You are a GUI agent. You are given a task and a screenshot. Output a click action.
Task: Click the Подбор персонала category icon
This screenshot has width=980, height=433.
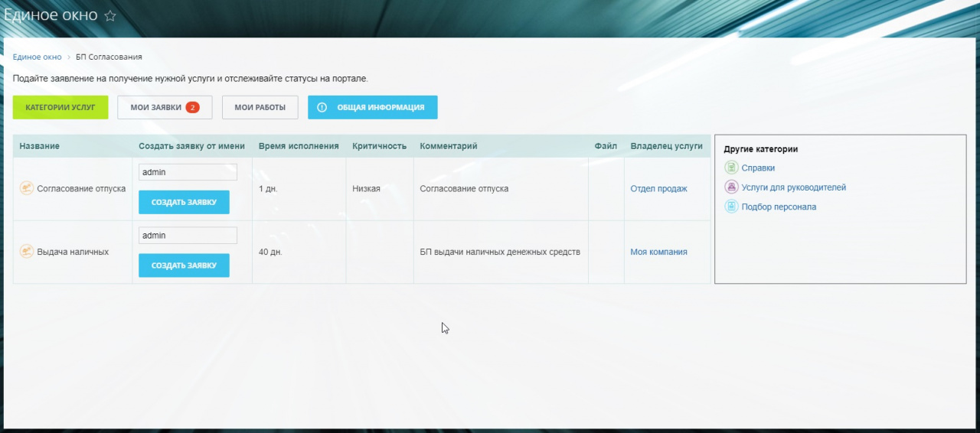coord(731,207)
